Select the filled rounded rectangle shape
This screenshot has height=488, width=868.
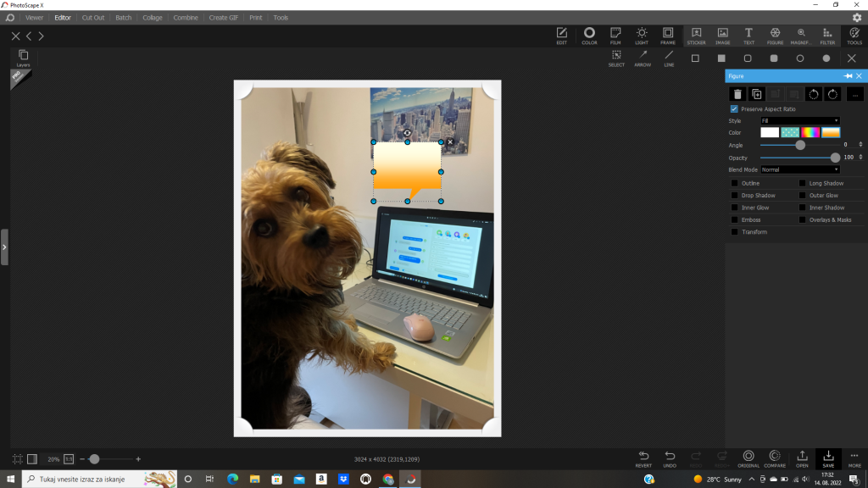774,58
